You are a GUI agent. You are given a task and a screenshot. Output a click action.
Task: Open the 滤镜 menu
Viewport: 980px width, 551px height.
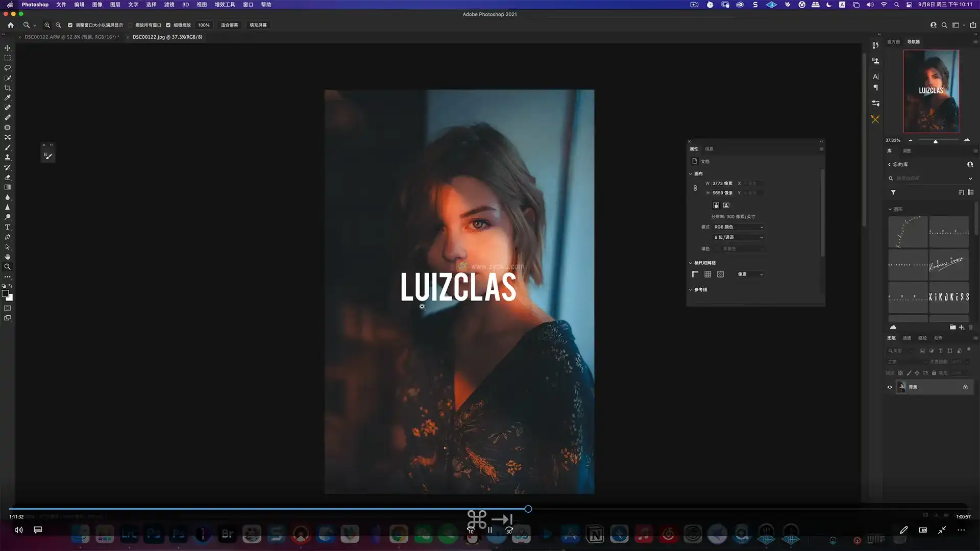pyautogui.click(x=169, y=5)
